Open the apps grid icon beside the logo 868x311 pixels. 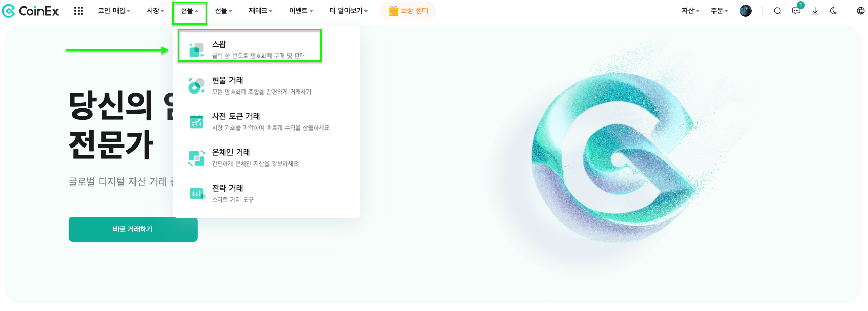(x=79, y=11)
